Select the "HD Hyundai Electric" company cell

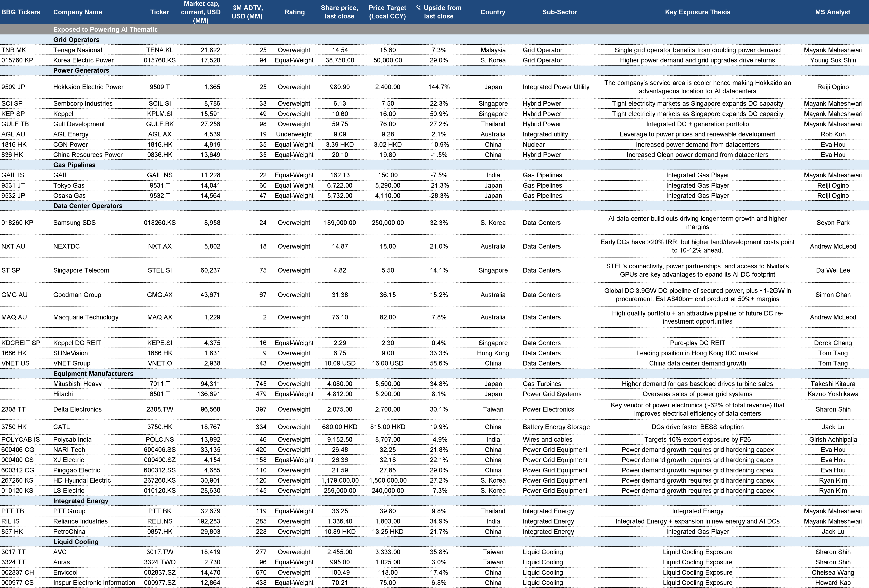click(82, 480)
